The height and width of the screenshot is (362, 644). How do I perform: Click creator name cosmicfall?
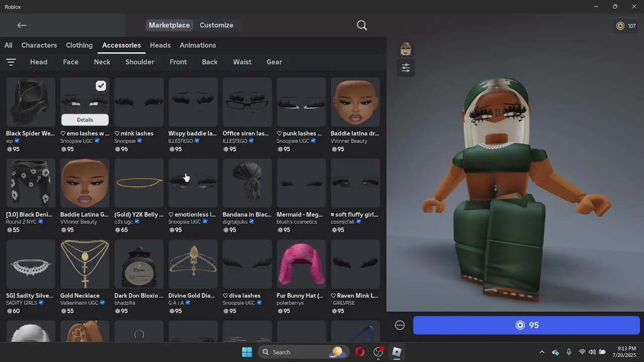tap(343, 222)
